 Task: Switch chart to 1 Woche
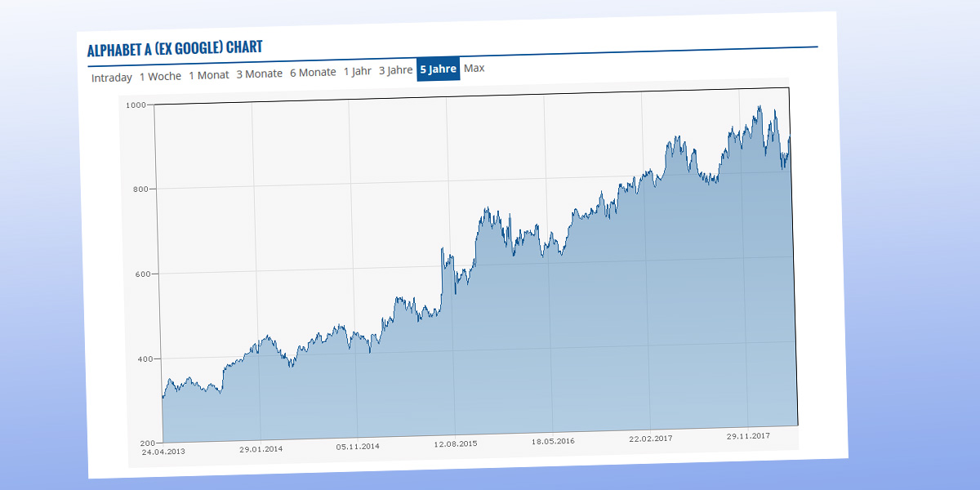pyautogui.click(x=160, y=76)
